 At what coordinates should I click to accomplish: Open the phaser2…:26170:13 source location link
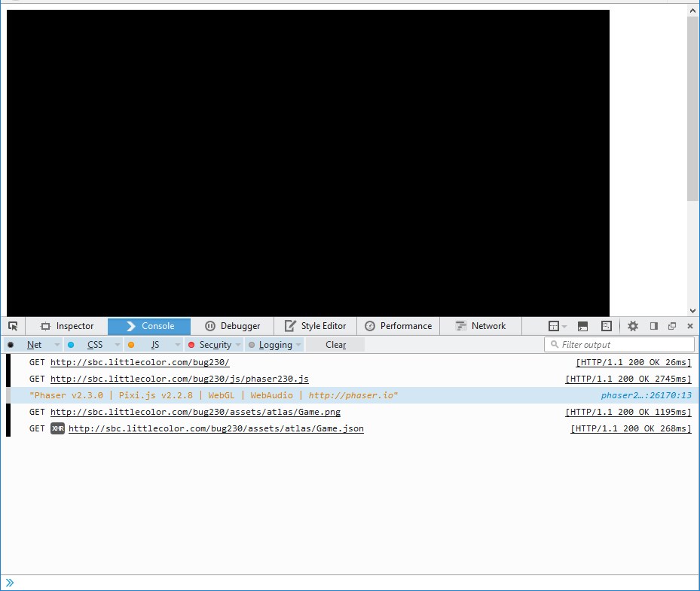tap(646, 395)
